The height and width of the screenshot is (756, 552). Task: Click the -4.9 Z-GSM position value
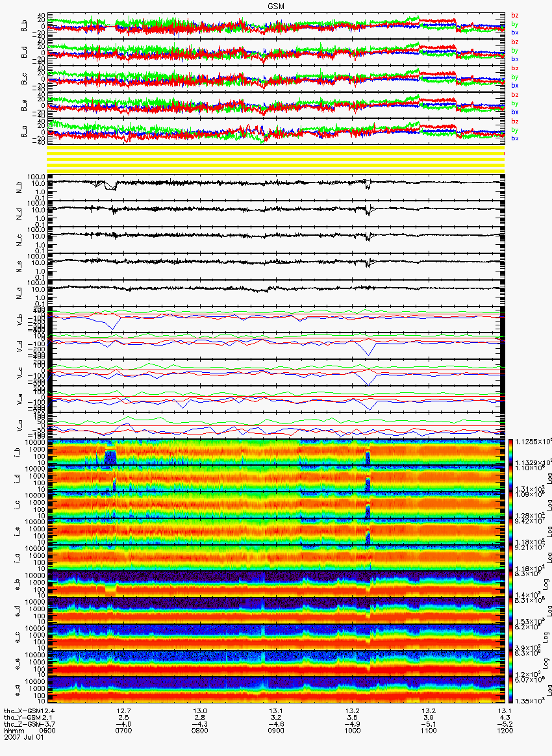353,724
